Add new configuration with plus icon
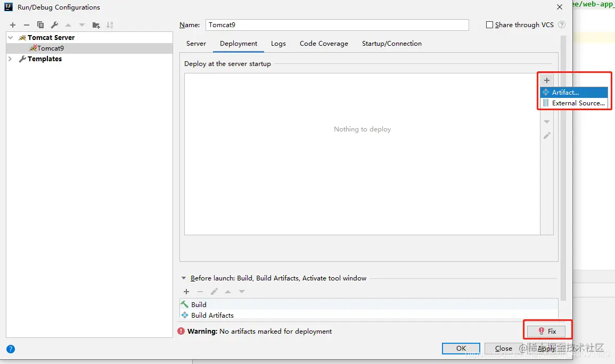 pyautogui.click(x=13, y=25)
